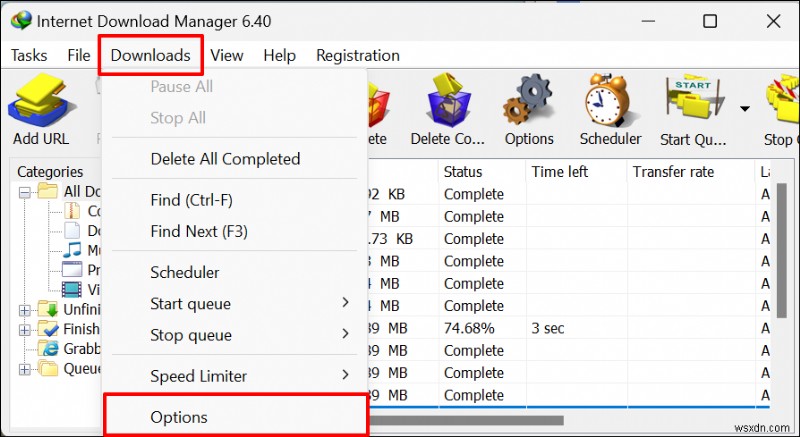
Task: Select the 74.68% status cell
Action: [469, 328]
